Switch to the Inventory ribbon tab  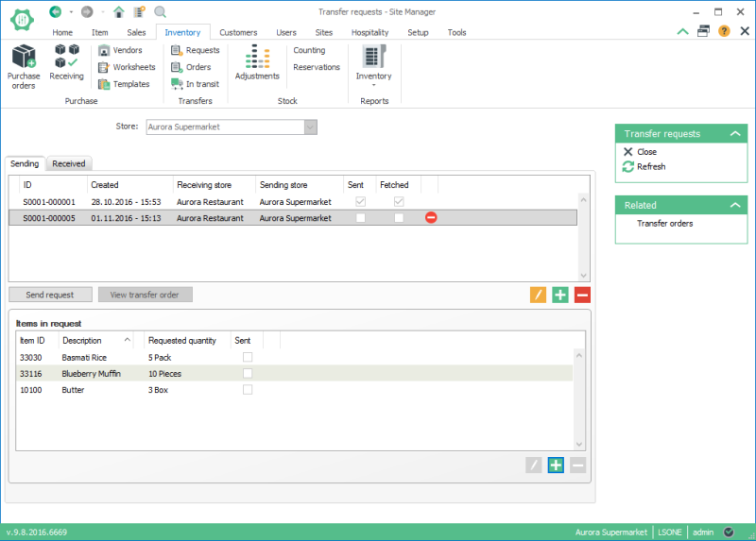(182, 32)
